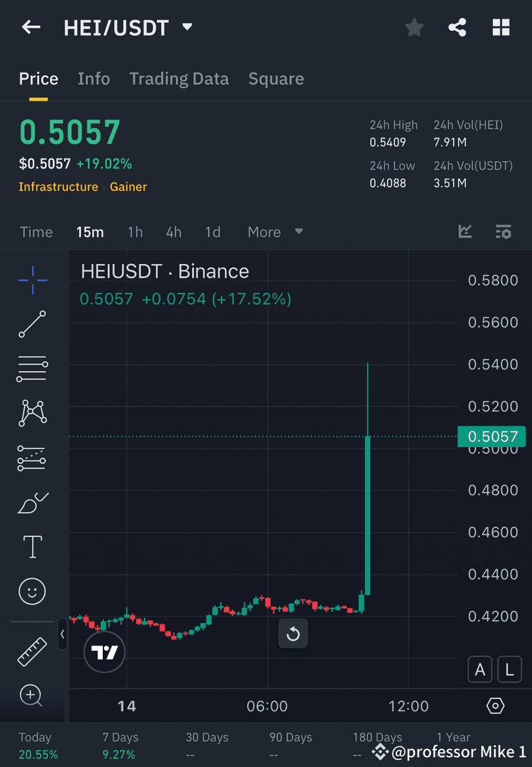Open the XABCD pattern drawing tool
Image resolution: width=532 pixels, height=767 pixels.
pos(32,413)
